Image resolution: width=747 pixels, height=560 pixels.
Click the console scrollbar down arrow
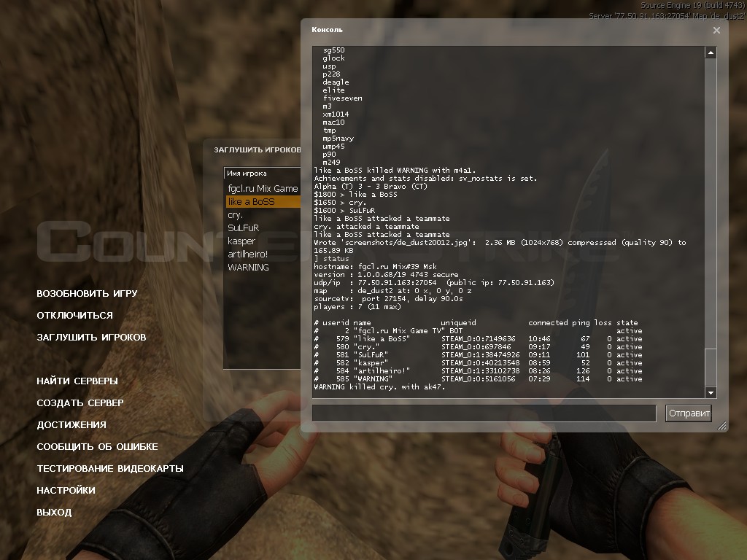pyautogui.click(x=711, y=392)
